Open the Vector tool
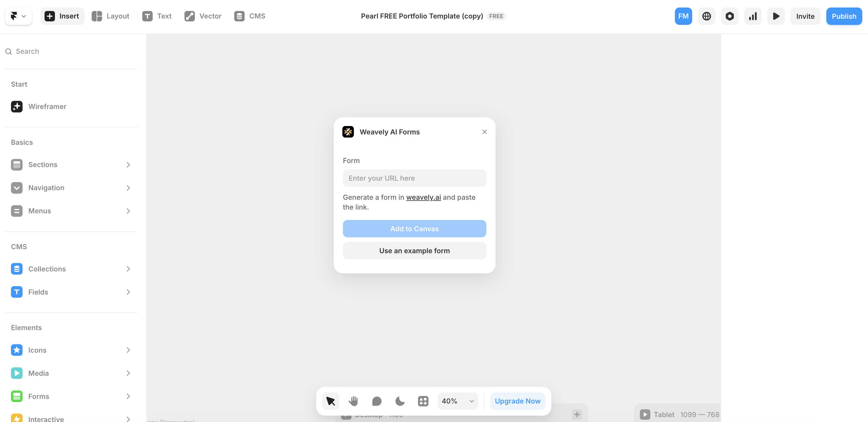 coord(202,16)
